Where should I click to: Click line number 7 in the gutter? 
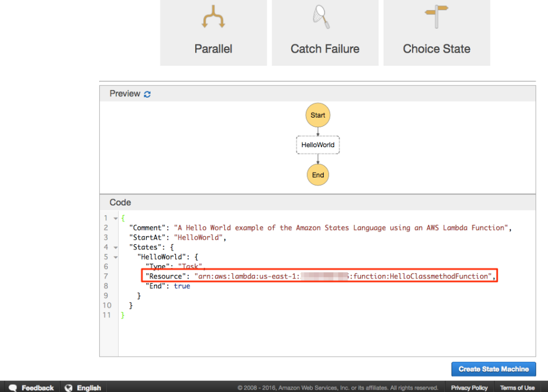[x=106, y=276]
